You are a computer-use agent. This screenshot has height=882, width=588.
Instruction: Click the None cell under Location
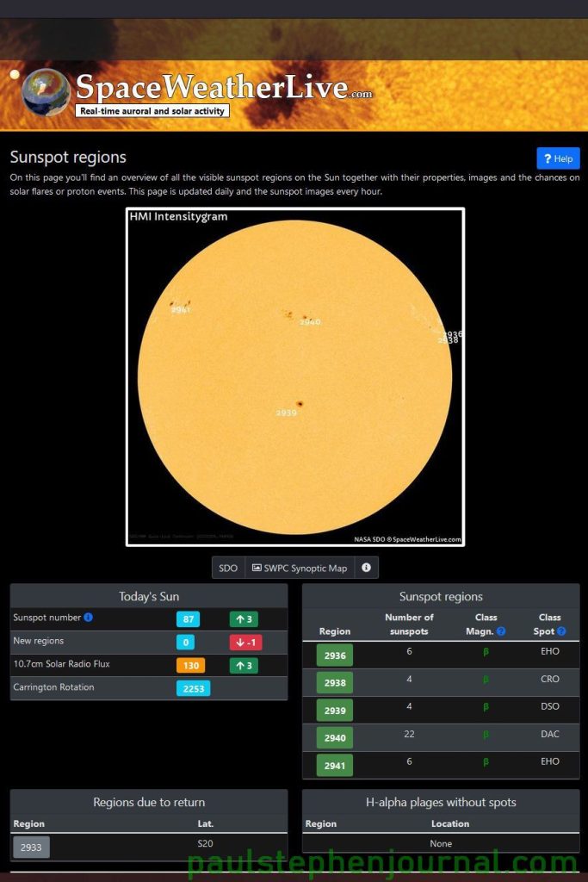[441, 843]
